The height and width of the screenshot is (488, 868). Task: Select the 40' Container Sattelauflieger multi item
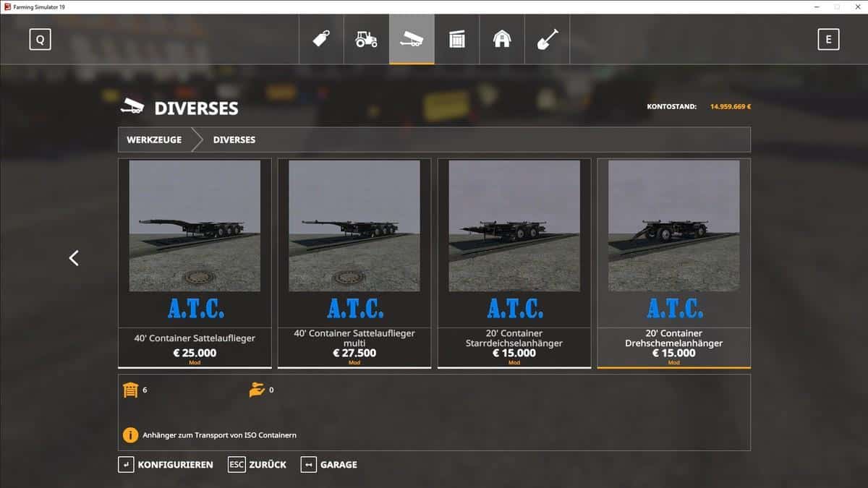354,263
